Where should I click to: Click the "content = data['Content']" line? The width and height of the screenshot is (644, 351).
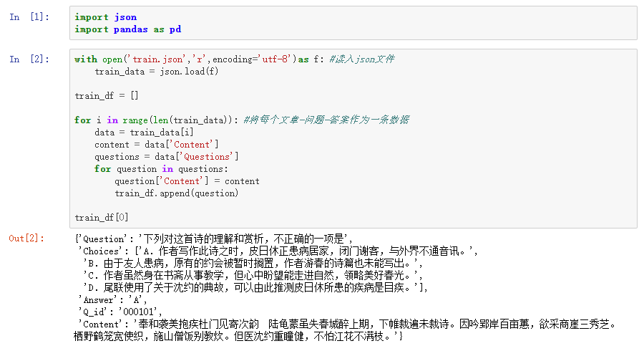point(157,145)
